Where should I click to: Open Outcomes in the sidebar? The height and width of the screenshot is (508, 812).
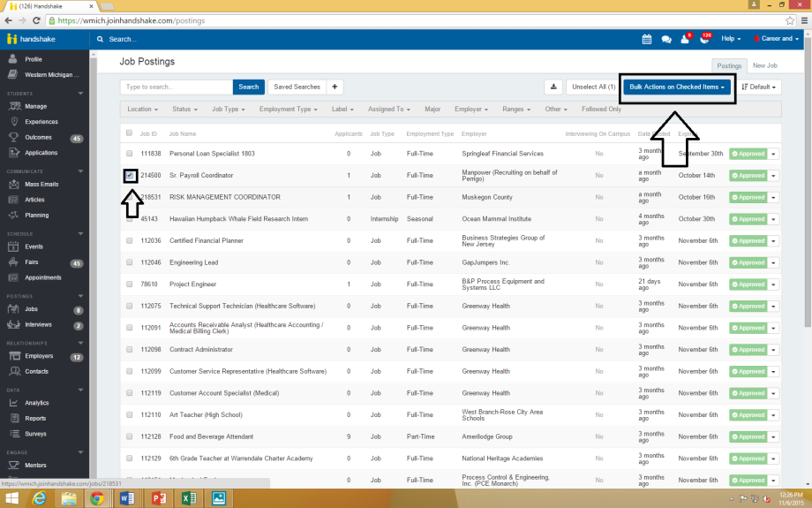(x=38, y=137)
